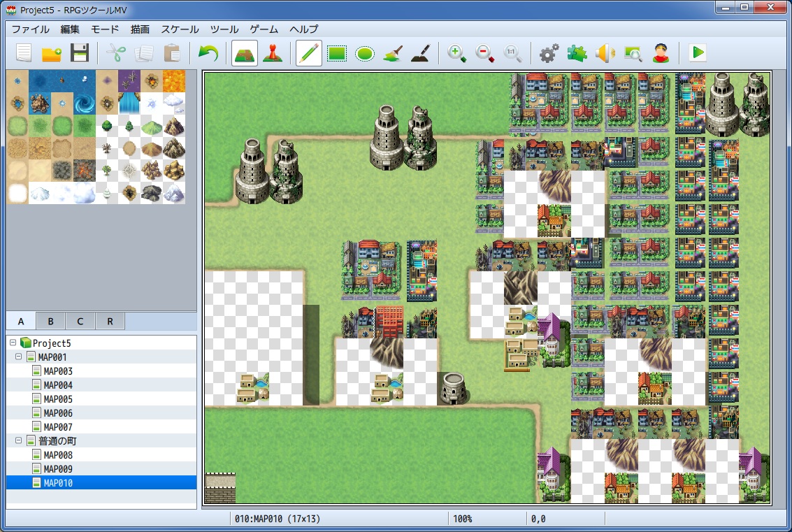Copy using the pages icon
The width and height of the screenshot is (792, 532).
(x=144, y=52)
